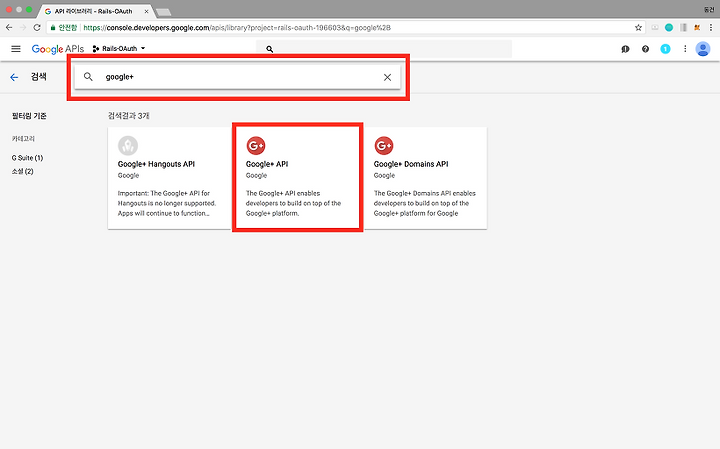Open the Google+ Hangouts API card
The image size is (720, 449).
[x=169, y=178]
